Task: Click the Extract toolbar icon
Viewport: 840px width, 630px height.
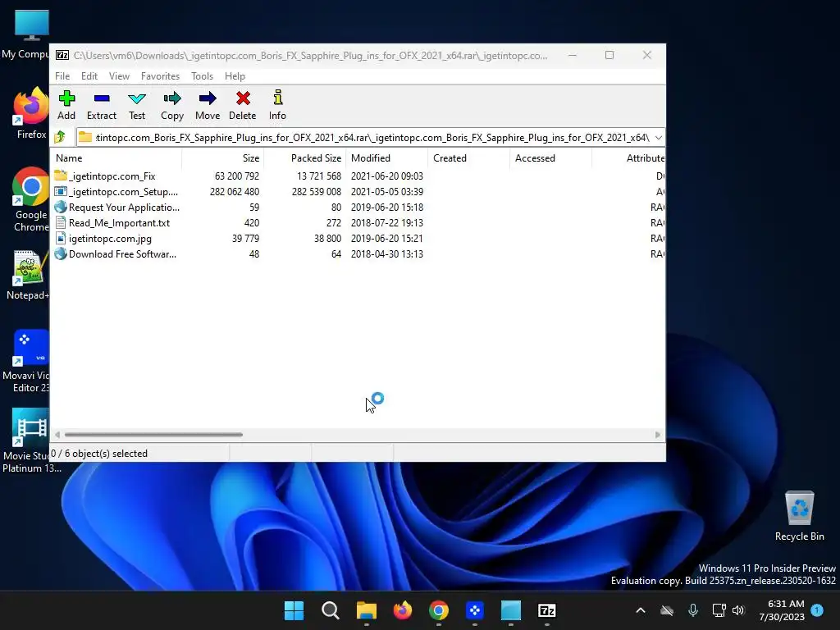Action: [x=101, y=98]
